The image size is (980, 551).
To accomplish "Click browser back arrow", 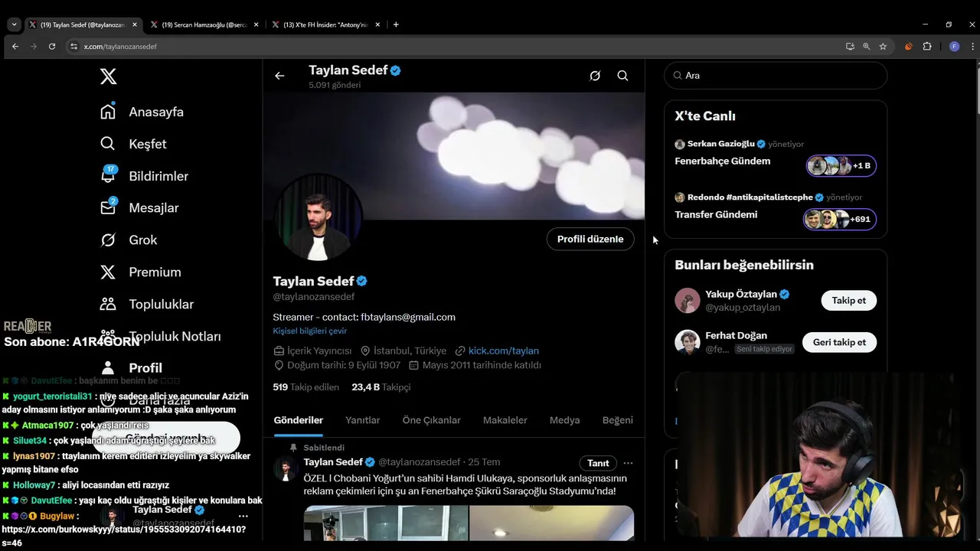I will pyautogui.click(x=15, y=47).
